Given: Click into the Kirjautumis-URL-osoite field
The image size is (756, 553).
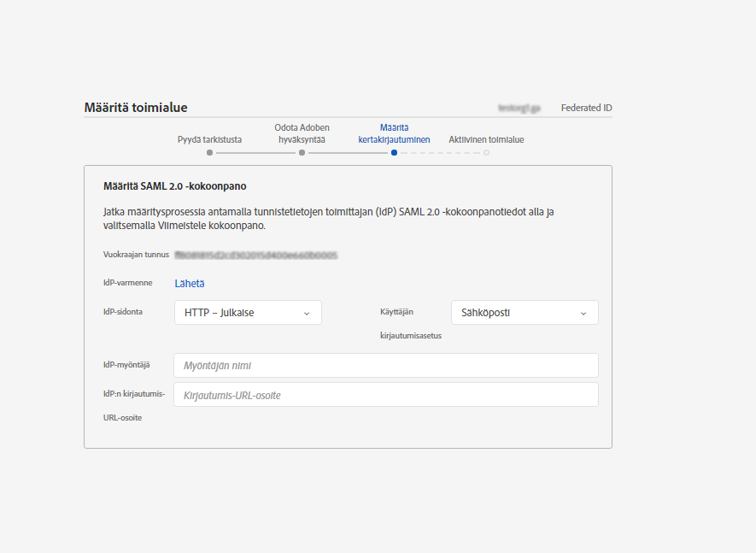Looking at the screenshot, I should coord(385,395).
